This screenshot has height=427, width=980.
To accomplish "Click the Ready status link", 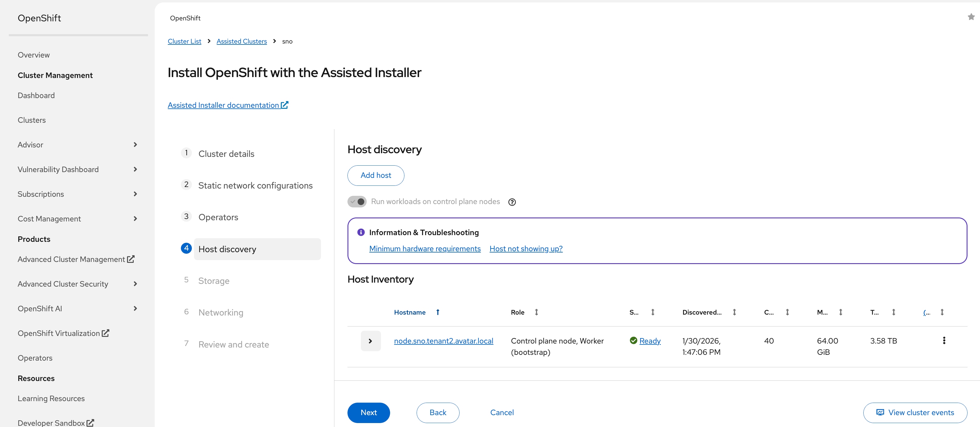I will [x=650, y=341].
